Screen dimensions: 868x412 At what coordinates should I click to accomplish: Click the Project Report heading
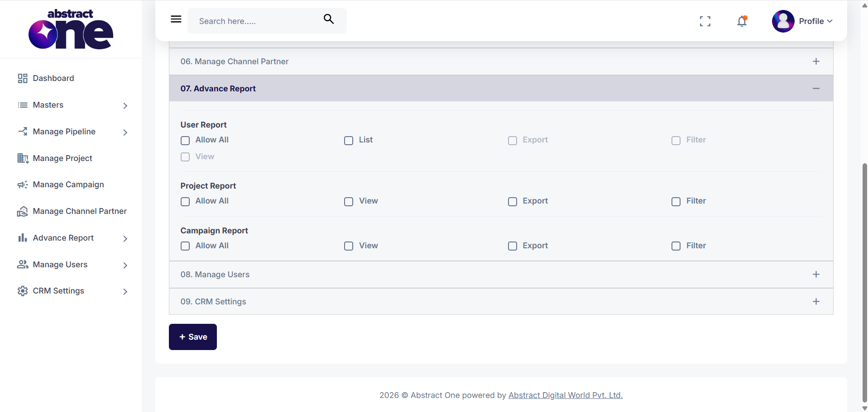coord(208,186)
